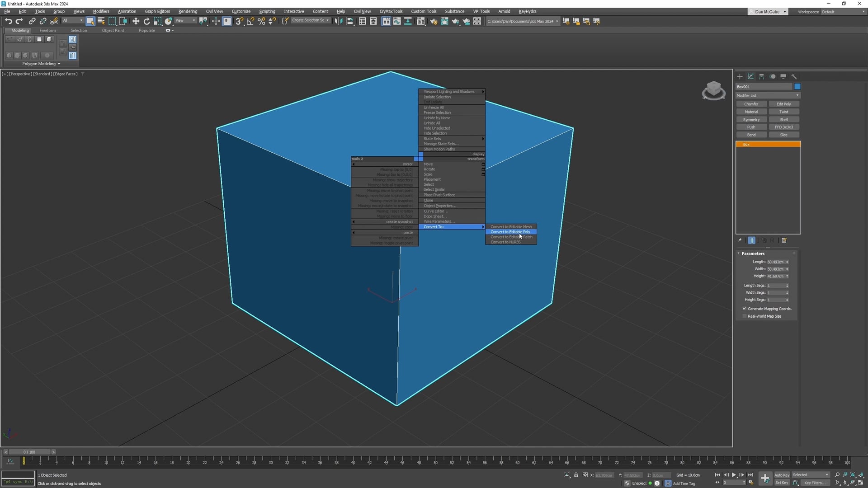This screenshot has width=868, height=488.
Task: Click the Play Animation button
Action: click(x=734, y=475)
